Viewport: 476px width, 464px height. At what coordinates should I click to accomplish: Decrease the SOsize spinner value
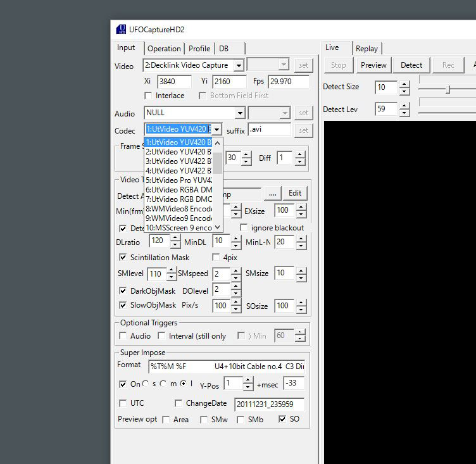[301, 310]
